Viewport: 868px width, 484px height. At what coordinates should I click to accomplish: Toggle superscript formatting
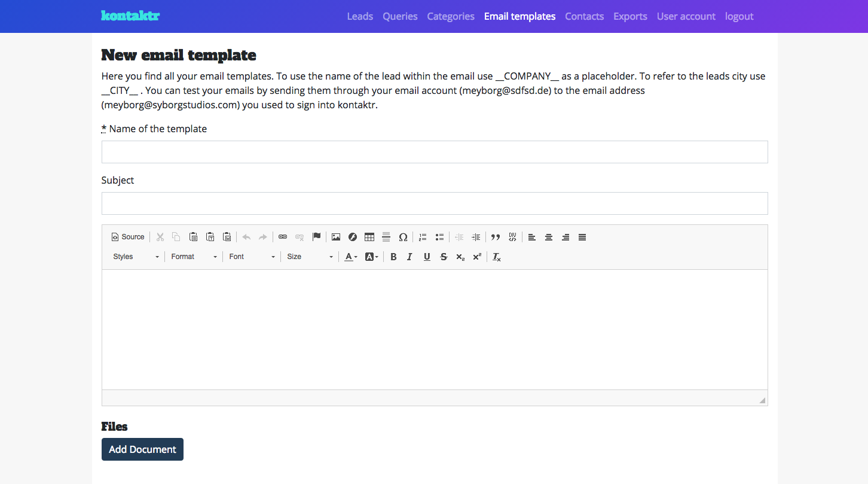(x=477, y=257)
